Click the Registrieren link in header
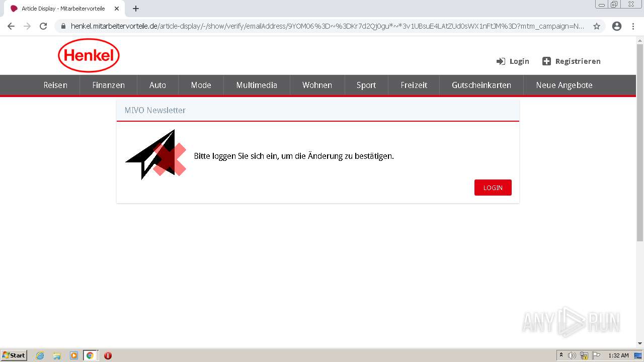 tap(578, 61)
